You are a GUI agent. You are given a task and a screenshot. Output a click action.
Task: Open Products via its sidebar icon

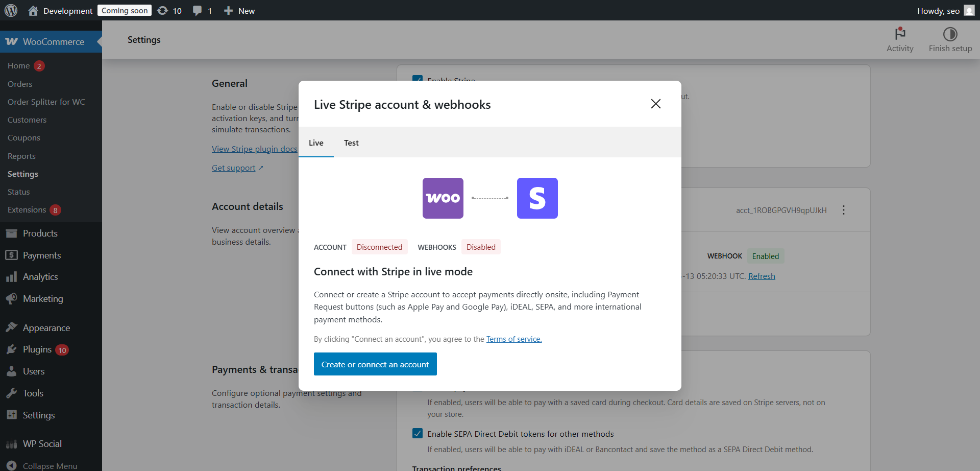(12, 233)
